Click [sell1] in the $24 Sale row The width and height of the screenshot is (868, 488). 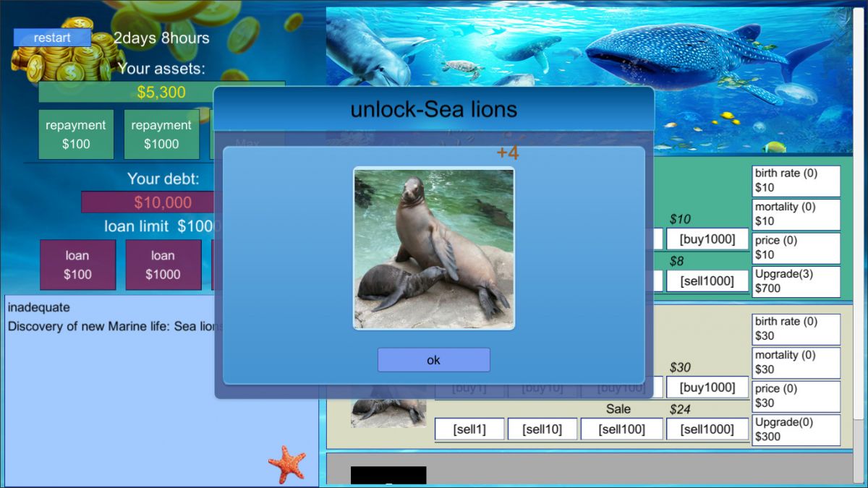[x=469, y=429]
